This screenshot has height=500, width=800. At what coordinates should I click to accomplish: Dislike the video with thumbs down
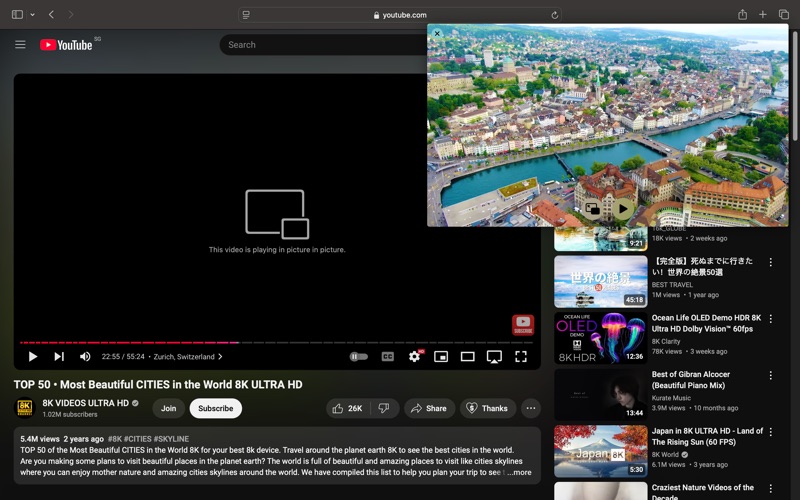pos(383,408)
